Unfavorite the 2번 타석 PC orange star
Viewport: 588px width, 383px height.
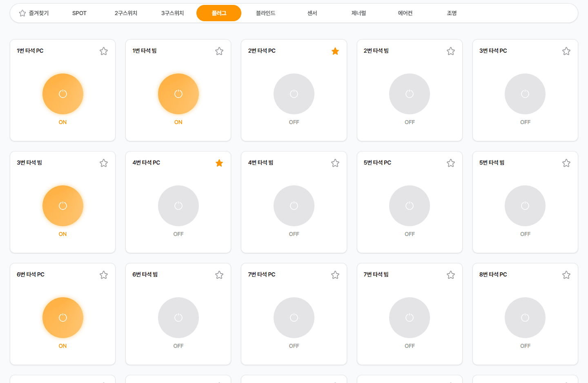(x=335, y=51)
